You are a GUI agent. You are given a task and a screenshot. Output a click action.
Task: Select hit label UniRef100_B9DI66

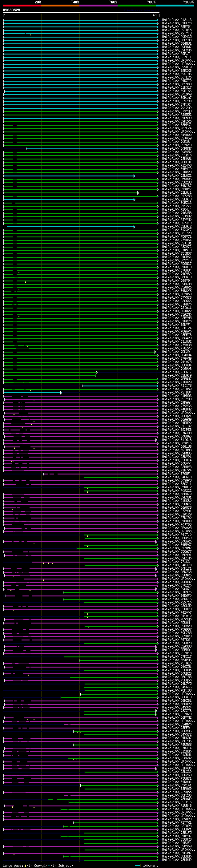[177, 91]
